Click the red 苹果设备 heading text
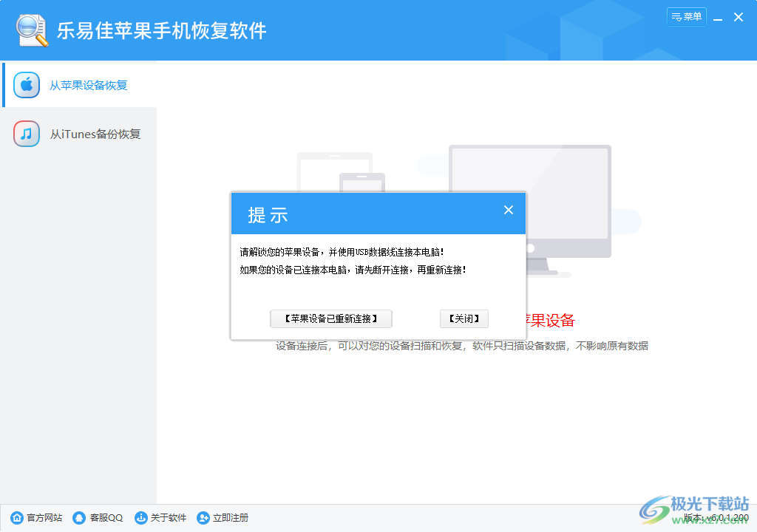This screenshot has height=532, width=757. (551, 321)
